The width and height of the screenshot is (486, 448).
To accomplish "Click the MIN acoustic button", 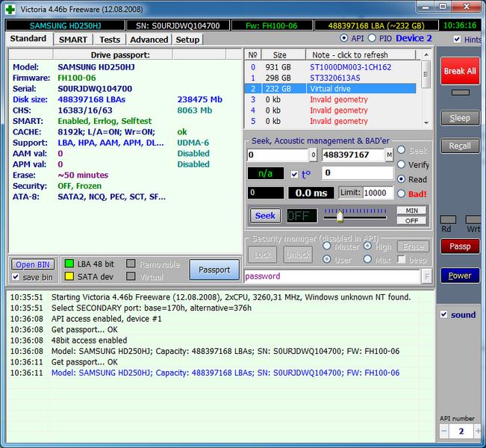I will (x=411, y=211).
